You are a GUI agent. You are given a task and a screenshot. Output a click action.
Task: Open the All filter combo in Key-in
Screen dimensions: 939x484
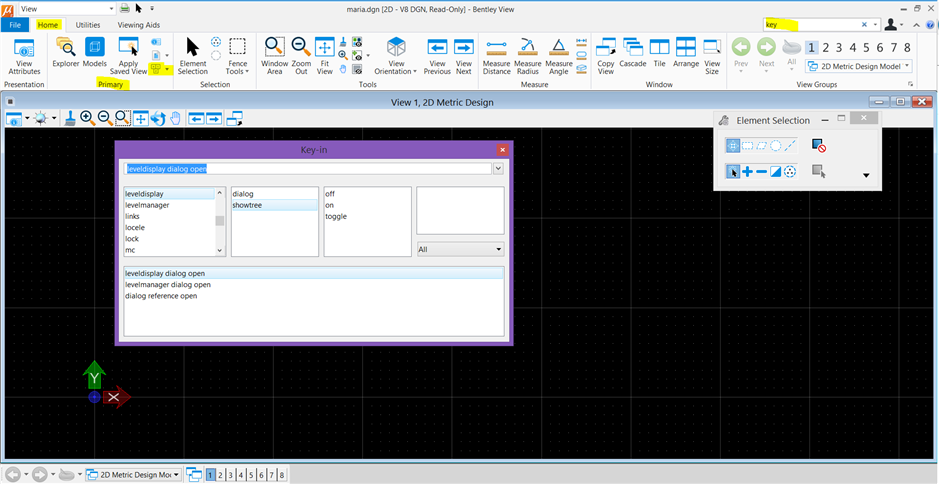pos(460,249)
